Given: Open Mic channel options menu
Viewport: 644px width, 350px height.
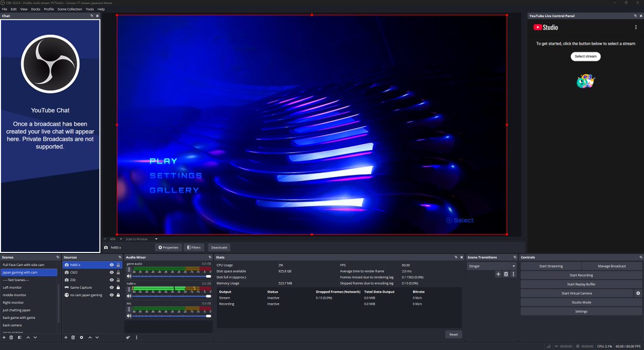Looking at the screenshot, I should pyautogui.click(x=129, y=309).
